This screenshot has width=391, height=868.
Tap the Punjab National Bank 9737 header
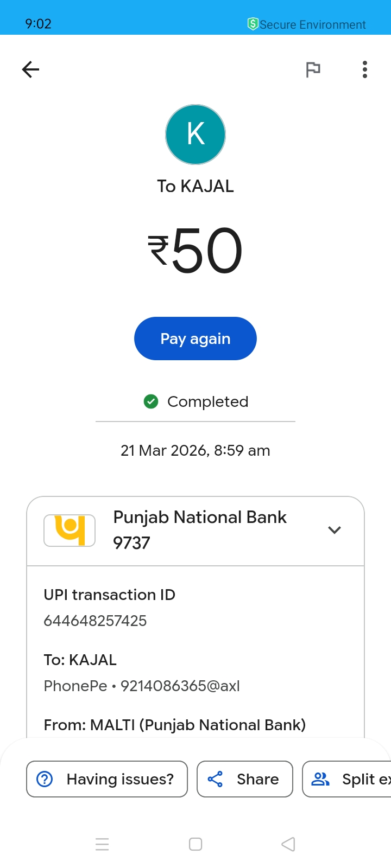(199, 530)
